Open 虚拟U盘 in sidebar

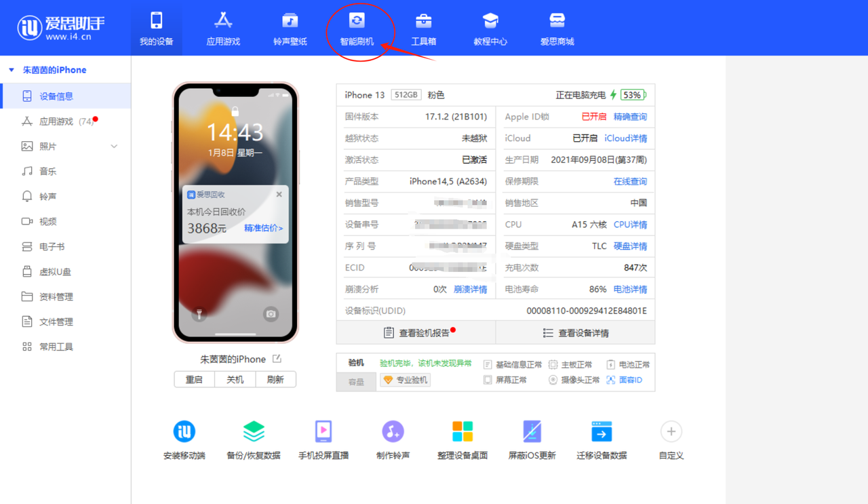pos(65,272)
